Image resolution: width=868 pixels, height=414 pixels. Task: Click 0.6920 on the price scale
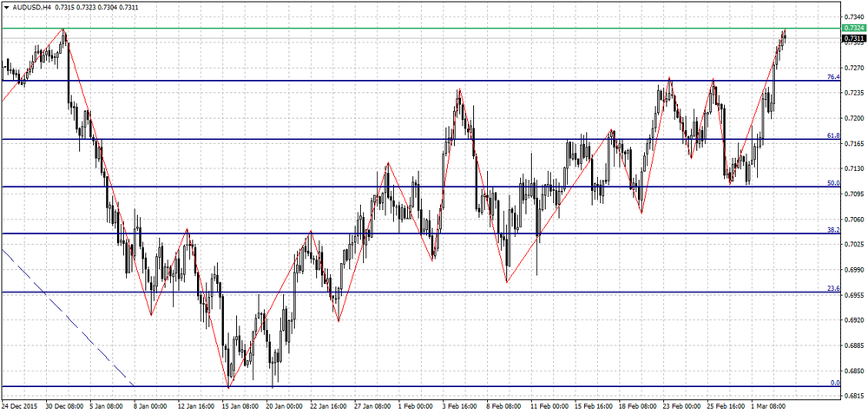[x=854, y=320]
